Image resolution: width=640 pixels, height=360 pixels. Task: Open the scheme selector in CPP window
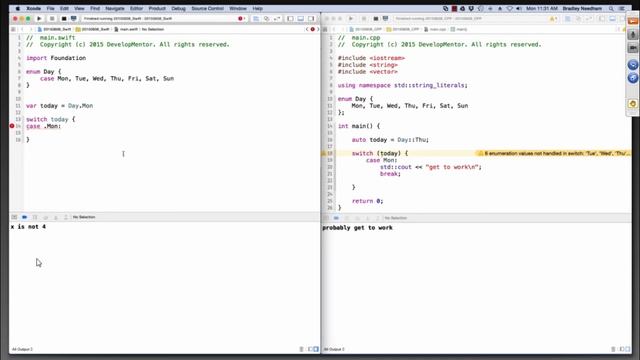pyautogui.click(x=376, y=19)
